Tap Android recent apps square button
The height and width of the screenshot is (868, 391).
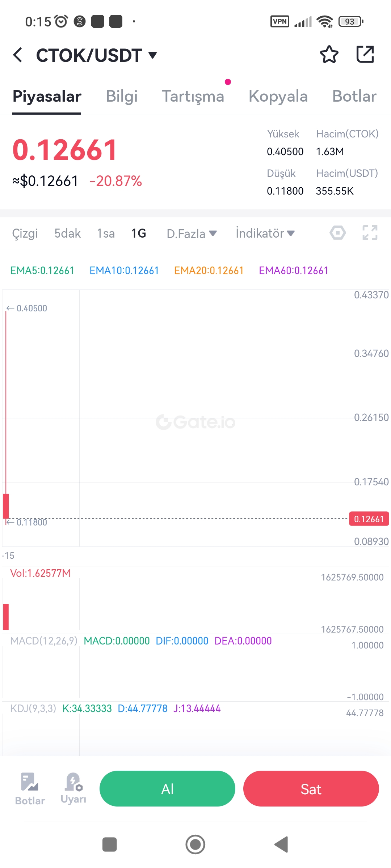coord(110,844)
